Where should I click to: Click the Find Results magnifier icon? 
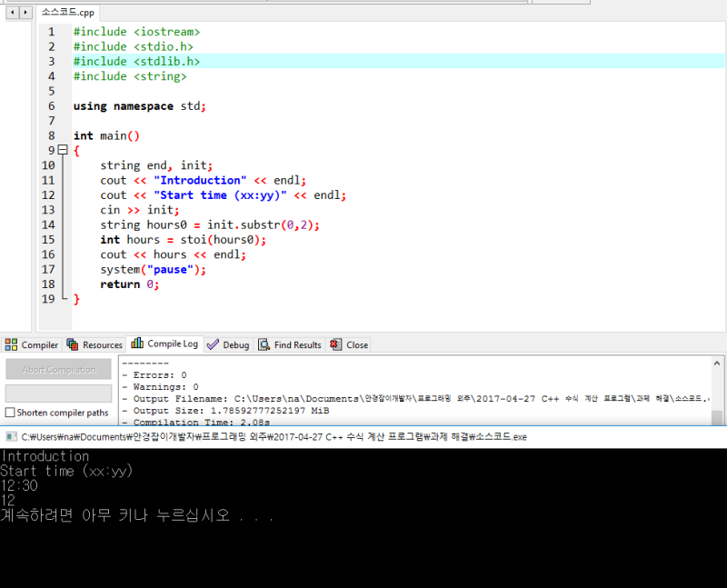pos(264,344)
